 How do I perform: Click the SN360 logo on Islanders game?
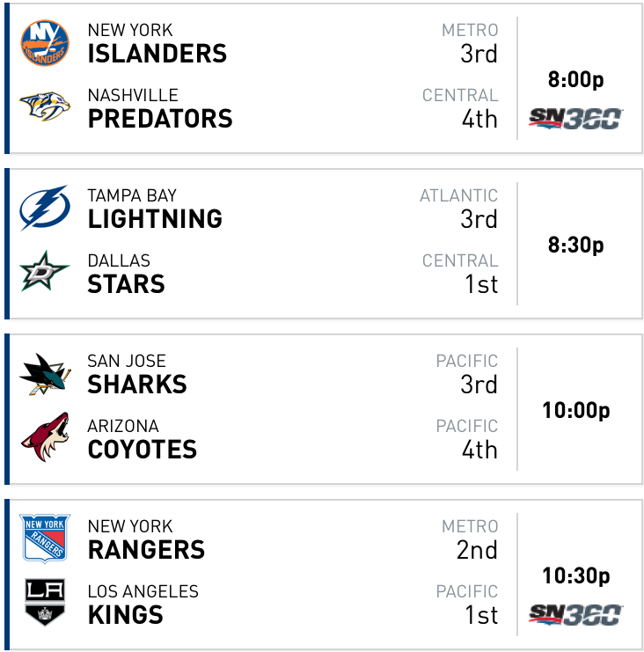coord(575,119)
